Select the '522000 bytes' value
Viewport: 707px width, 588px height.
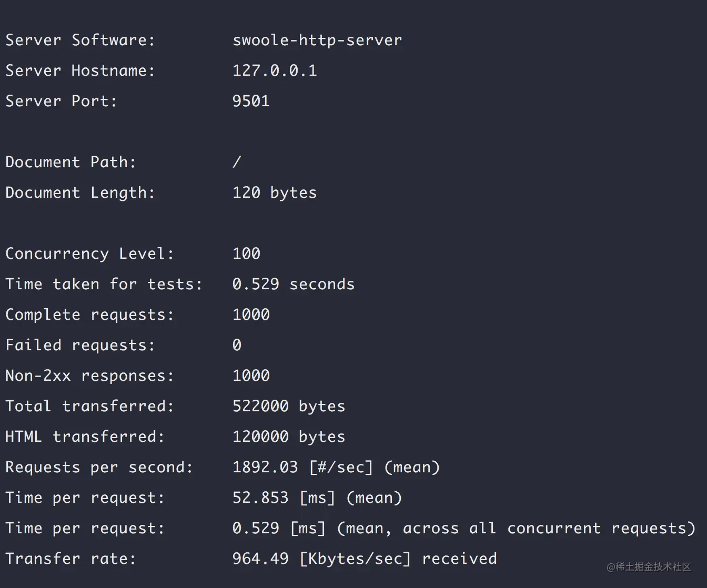[289, 406]
